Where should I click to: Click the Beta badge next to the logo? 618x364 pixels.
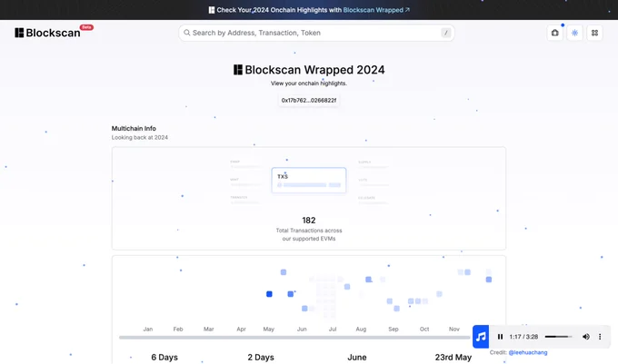pyautogui.click(x=86, y=27)
